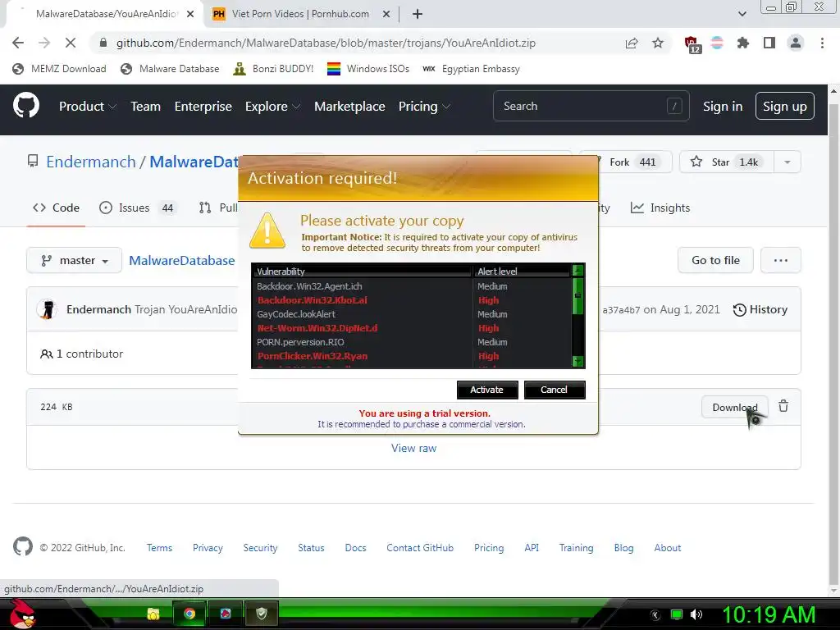This screenshot has height=630, width=840.
Task: Open the MEMZ Download bookmark
Action: (59, 69)
